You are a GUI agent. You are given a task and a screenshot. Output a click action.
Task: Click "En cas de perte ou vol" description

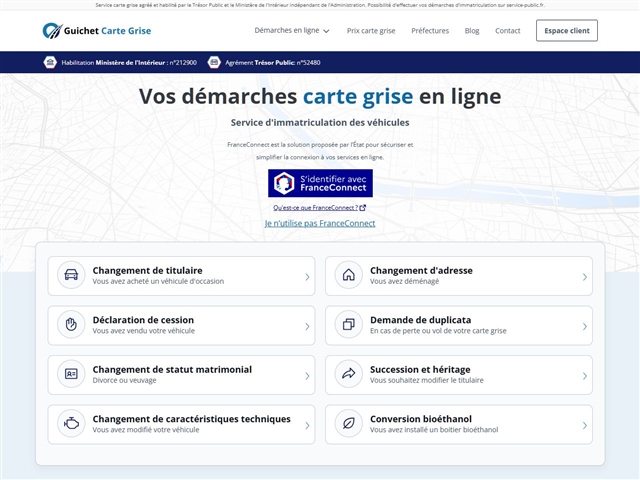point(438,331)
